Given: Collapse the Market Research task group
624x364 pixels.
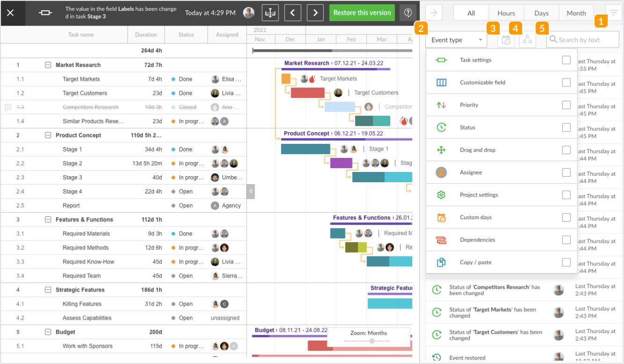Looking at the screenshot, I should click(48, 65).
